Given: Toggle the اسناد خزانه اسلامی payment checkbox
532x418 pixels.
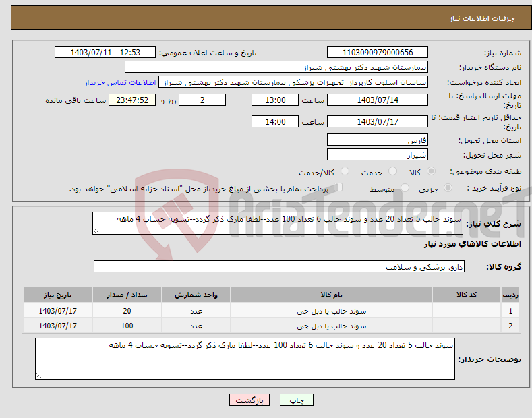Looking at the screenshot, I should tap(338, 187).
